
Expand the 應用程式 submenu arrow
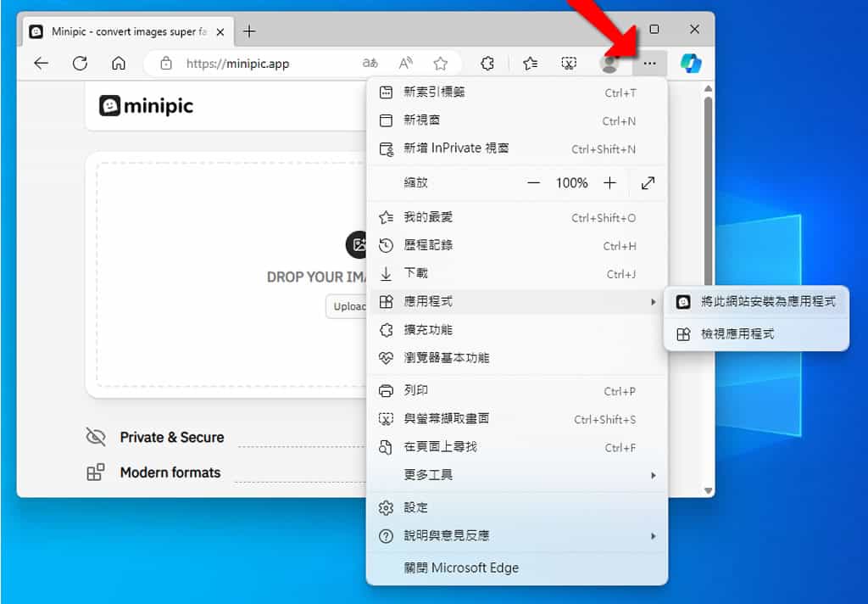click(x=654, y=302)
